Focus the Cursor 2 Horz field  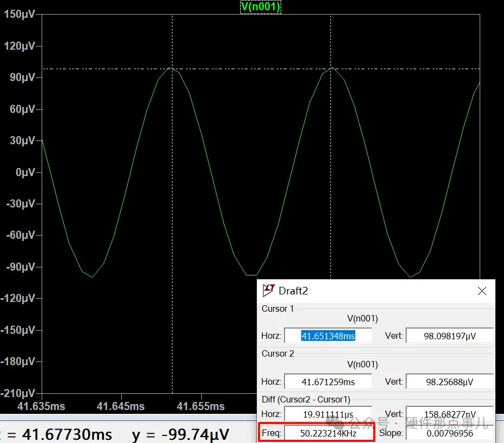click(x=328, y=382)
